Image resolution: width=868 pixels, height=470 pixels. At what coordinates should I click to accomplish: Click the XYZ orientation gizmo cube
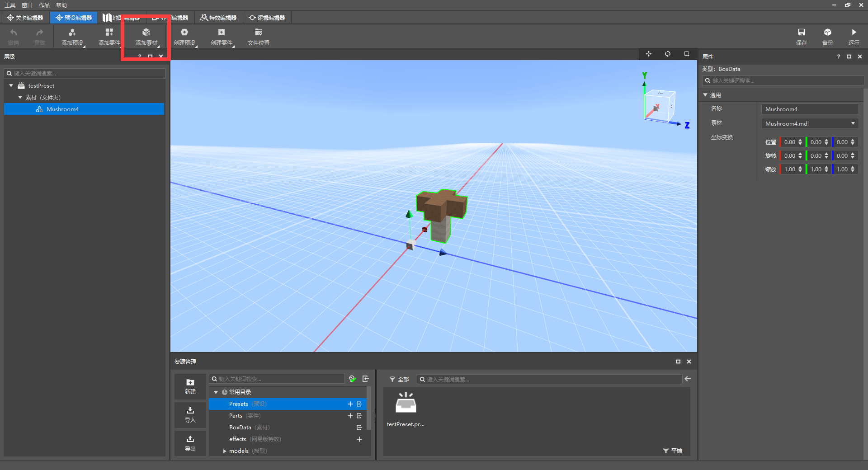[660, 106]
